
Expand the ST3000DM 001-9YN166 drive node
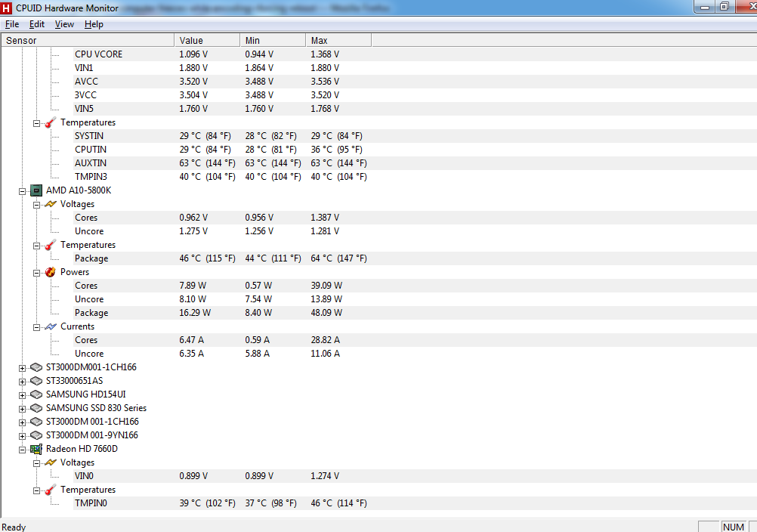pyautogui.click(x=22, y=436)
